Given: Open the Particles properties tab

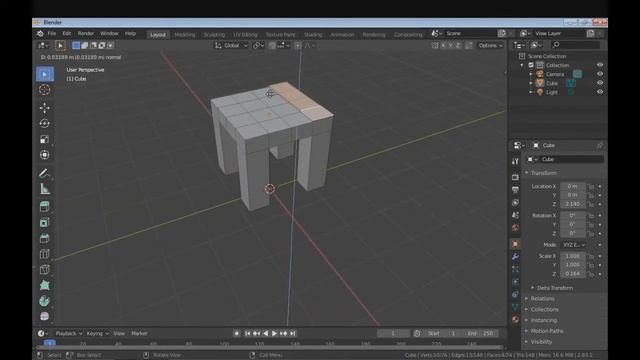Looking at the screenshot, I should point(515,269).
